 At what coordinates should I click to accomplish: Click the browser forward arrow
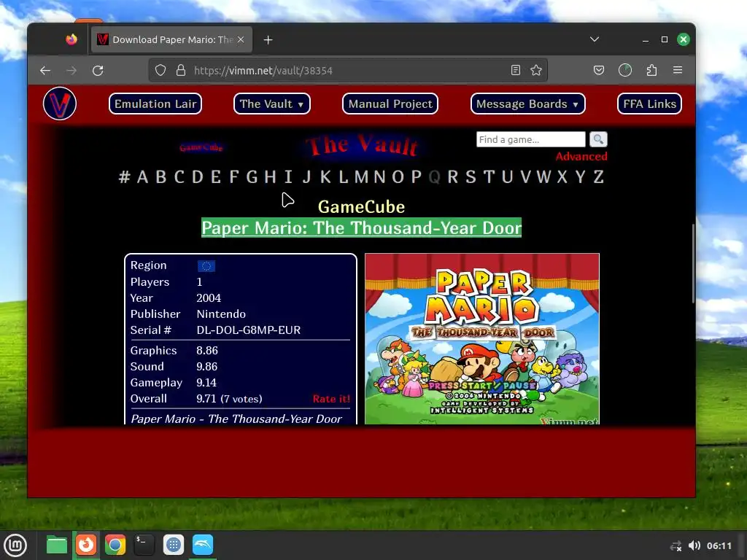[x=71, y=71]
